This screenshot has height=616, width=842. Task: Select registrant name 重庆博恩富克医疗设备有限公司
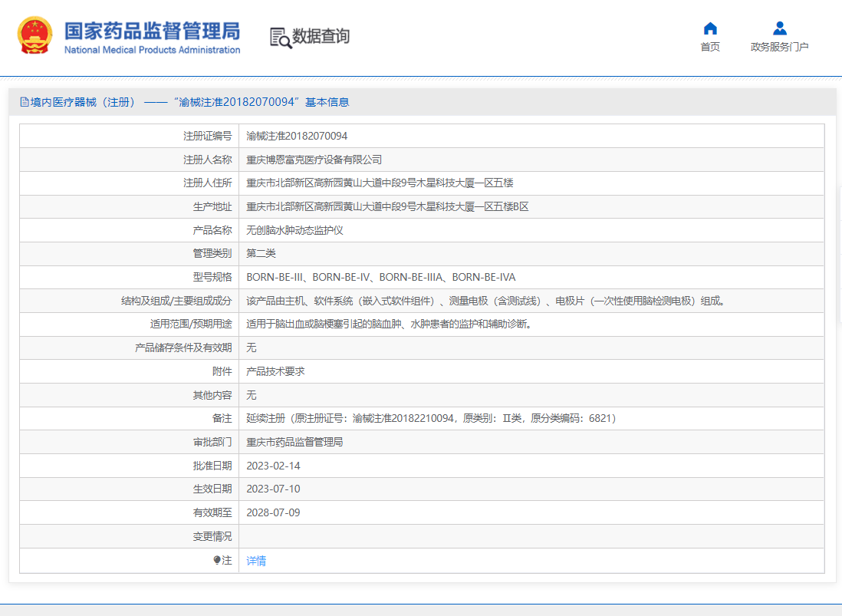314,160
